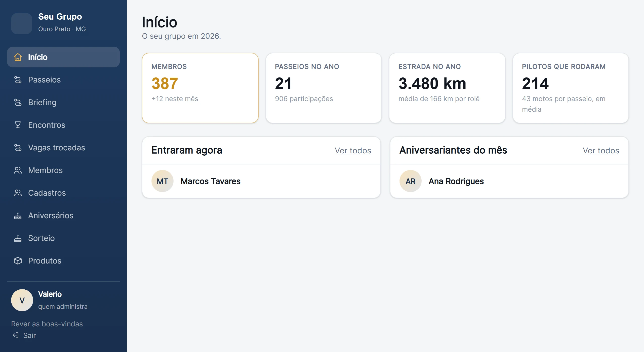
Task: Select the Início menu item
Action: click(63, 57)
